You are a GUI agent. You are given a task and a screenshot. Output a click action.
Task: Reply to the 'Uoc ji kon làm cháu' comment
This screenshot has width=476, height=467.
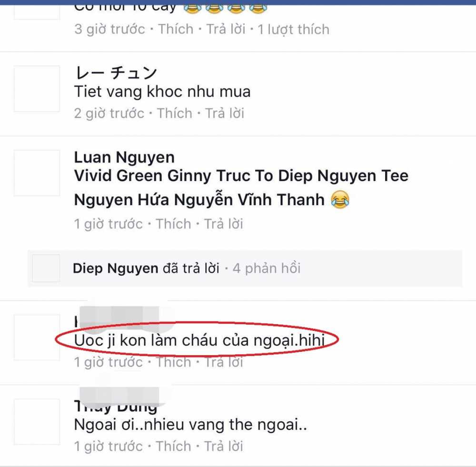pyautogui.click(x=223, y=362)
